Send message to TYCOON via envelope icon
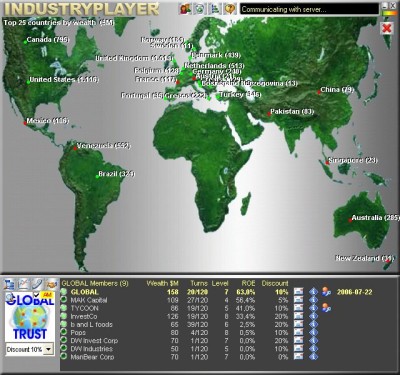Screen dimensions: 400x375 (299, 308)
